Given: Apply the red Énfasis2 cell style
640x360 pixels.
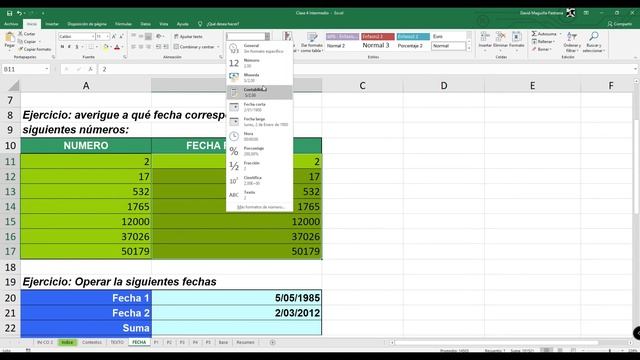Looking at the screenshot, I should tap(378, 36).
